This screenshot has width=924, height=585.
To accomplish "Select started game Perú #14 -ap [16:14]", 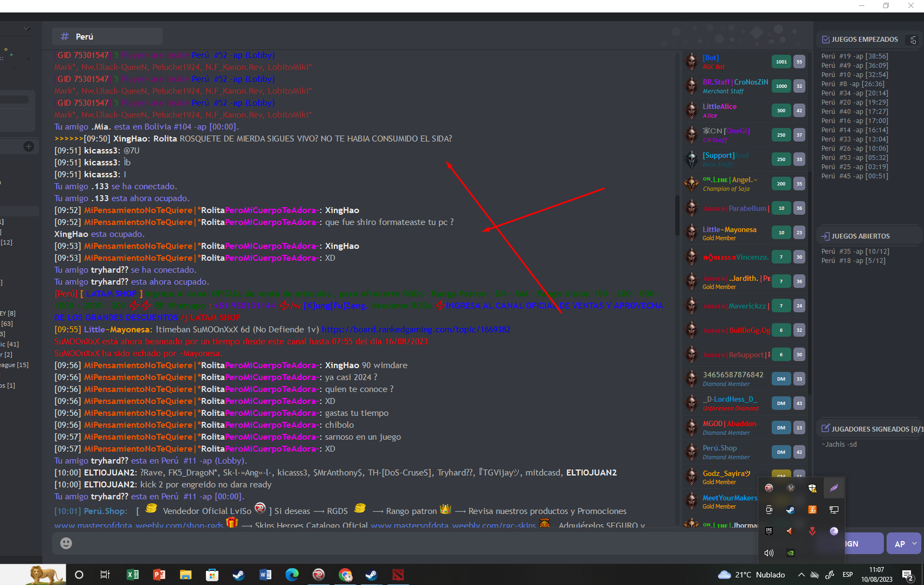I will point(855,130).
